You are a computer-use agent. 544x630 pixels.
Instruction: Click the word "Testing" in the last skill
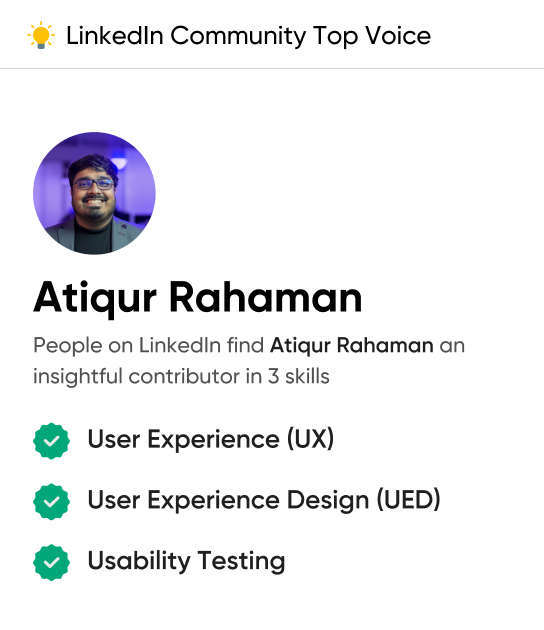(241, 561)
